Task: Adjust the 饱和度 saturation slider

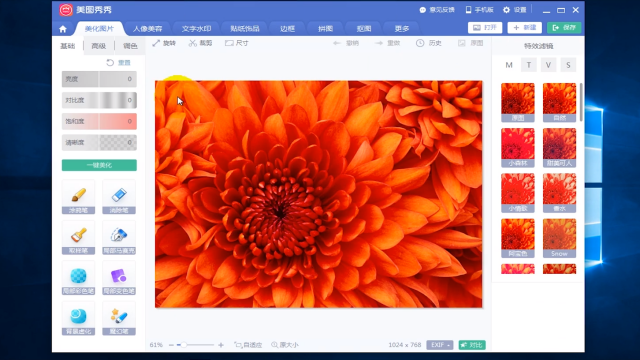Action: click(x=99, y=122)
